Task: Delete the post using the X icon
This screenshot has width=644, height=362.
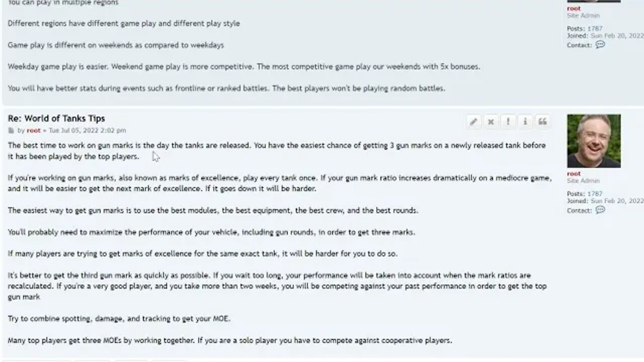Action: [491, 122]
